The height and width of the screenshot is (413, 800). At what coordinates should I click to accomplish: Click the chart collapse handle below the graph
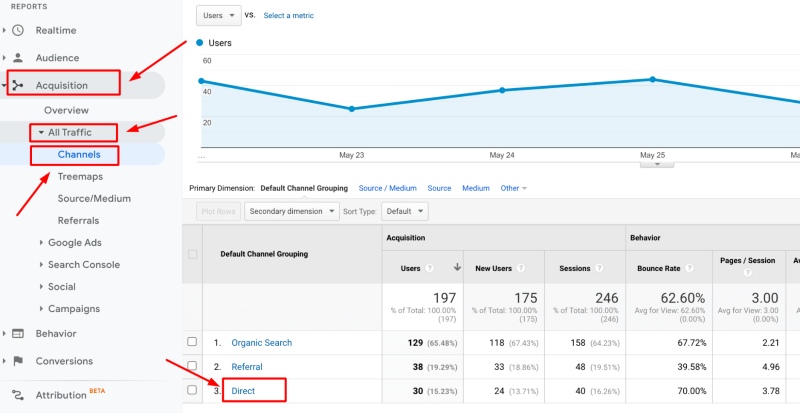[x=657, y=164]
